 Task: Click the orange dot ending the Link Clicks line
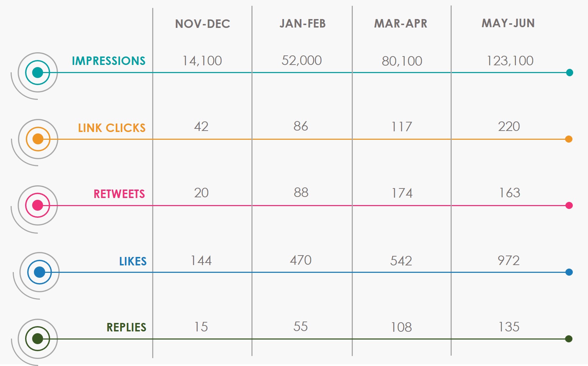(569, 139)
